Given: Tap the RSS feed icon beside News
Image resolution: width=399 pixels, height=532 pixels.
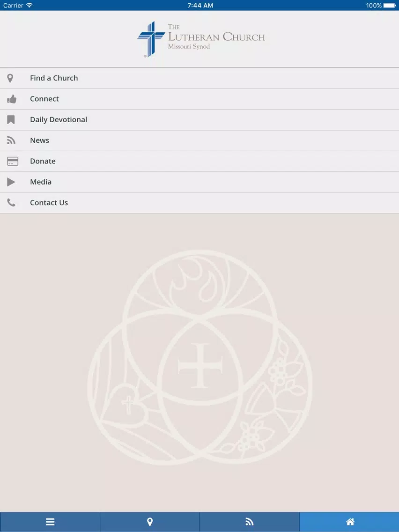Looking at the screenshot, I should click(x=11, y=140).
